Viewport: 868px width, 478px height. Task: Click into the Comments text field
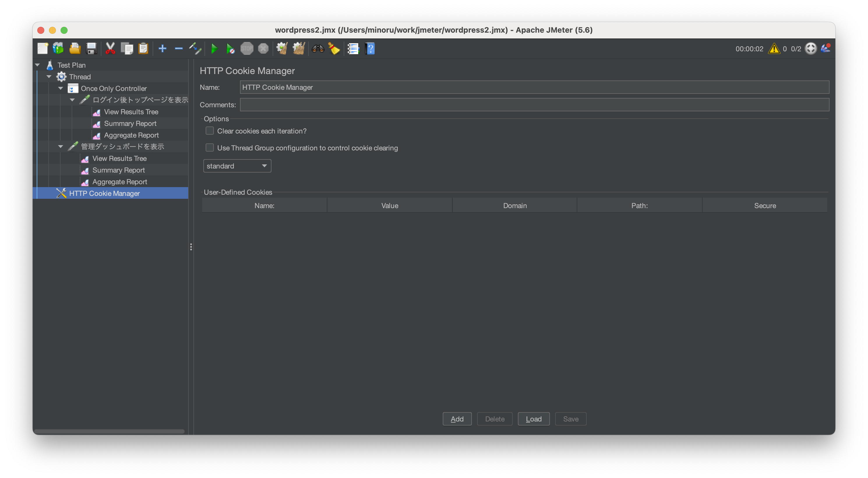[534, 105]
